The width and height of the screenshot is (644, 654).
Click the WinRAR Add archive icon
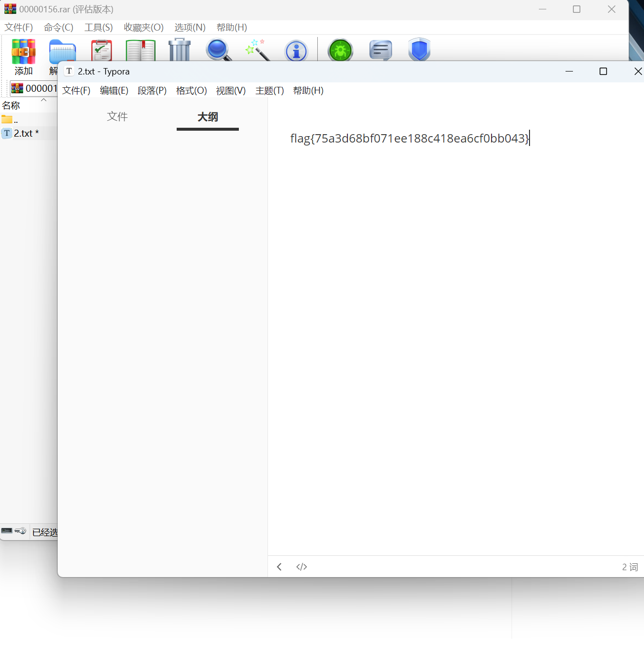(24, 51)
